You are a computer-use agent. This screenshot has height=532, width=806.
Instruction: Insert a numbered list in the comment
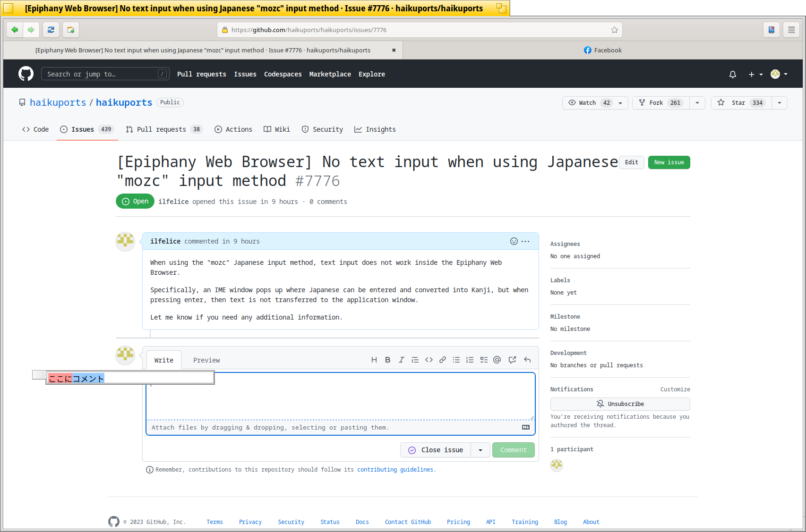pyautogui.click(x=470, y=359)
